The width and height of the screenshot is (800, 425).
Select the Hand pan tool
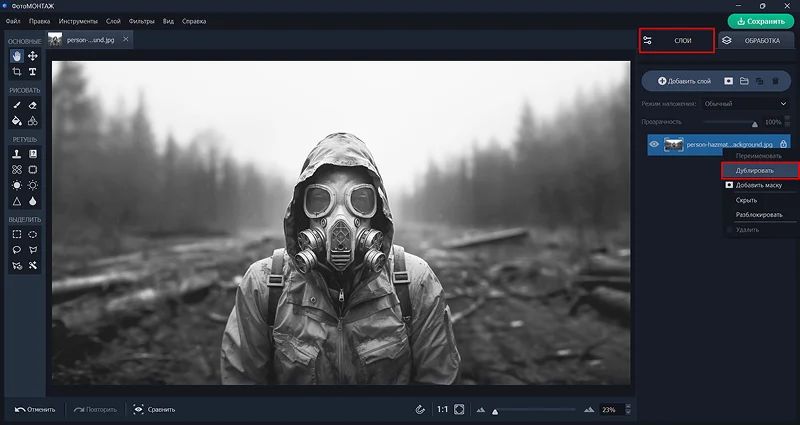coord(17,56)
